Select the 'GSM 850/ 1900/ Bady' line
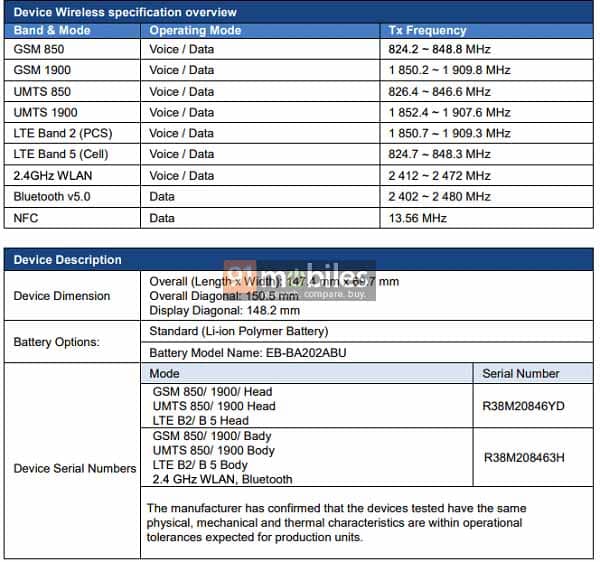The image size is (600, 562). point(212,436)
